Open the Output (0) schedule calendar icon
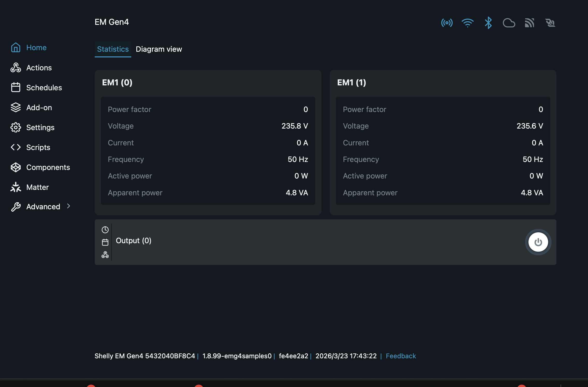This screenshot has height=387, width=588. point(105,242)
